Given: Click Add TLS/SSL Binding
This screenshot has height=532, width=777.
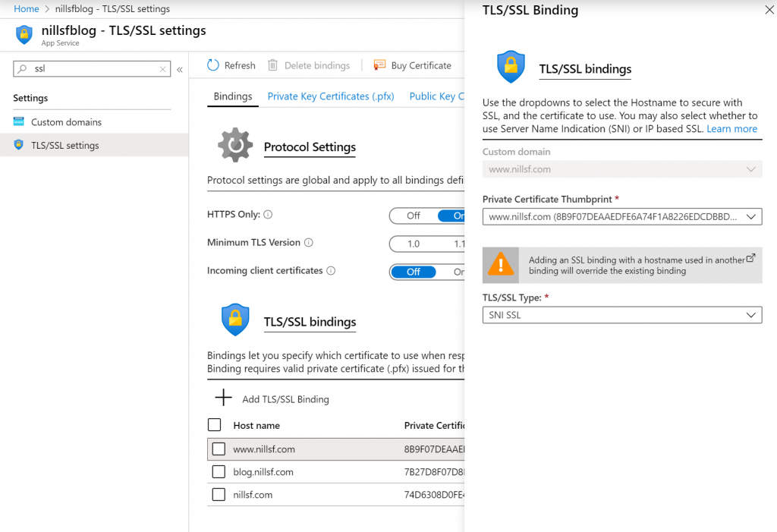Looking at the screenshot, I should (x=285, y=399).
